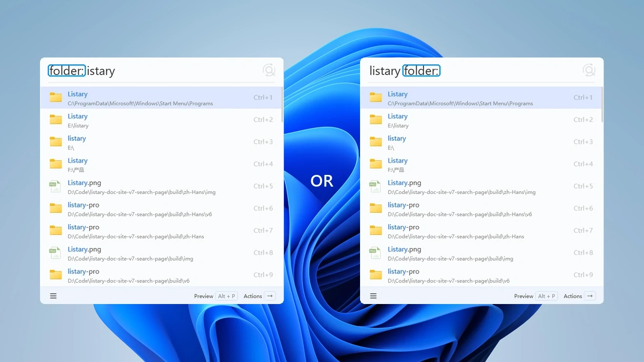Select Listary.png in build\img, right window

481,253
